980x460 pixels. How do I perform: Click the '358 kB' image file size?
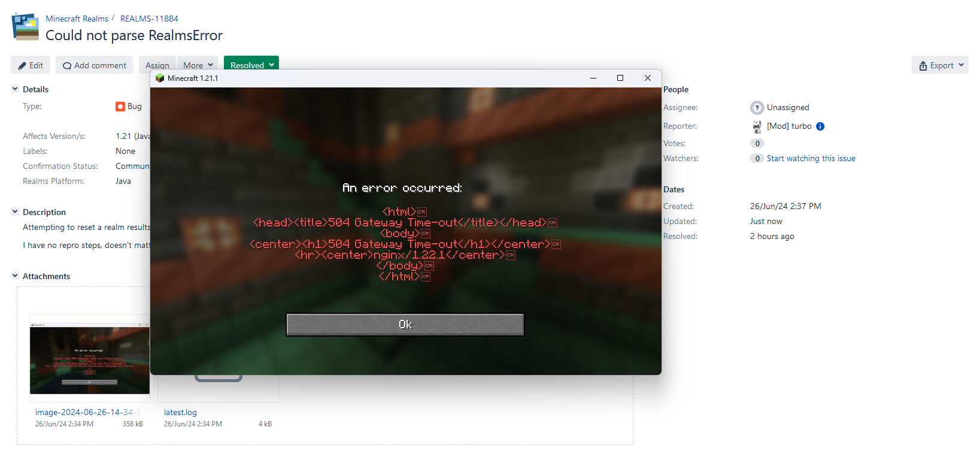pos(133,424)
